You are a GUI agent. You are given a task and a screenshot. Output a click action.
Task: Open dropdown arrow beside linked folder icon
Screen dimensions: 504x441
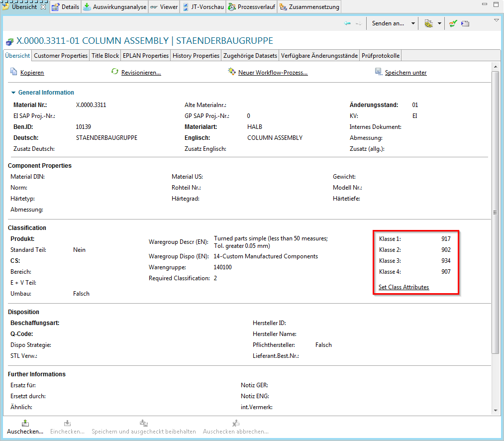click(439, 24)
